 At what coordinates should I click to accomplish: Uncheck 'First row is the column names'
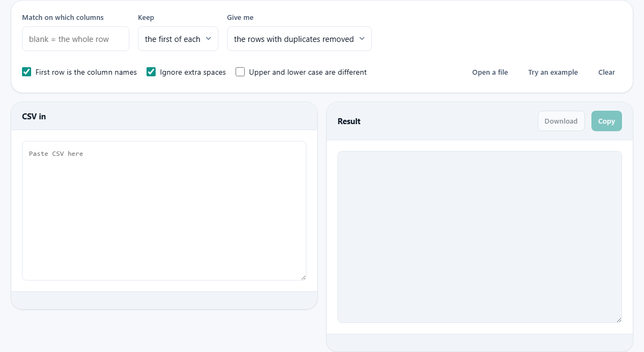coord(27,72)
